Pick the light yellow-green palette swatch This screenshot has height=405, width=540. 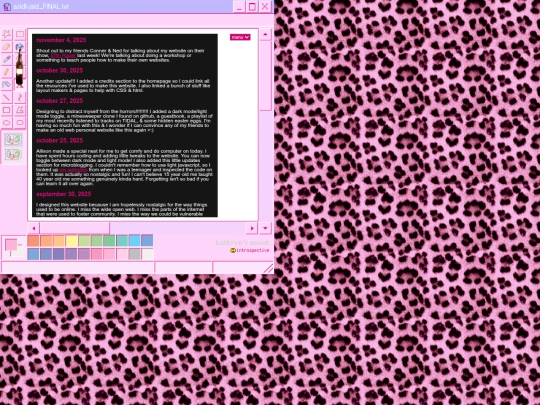(x=84, y=241)
